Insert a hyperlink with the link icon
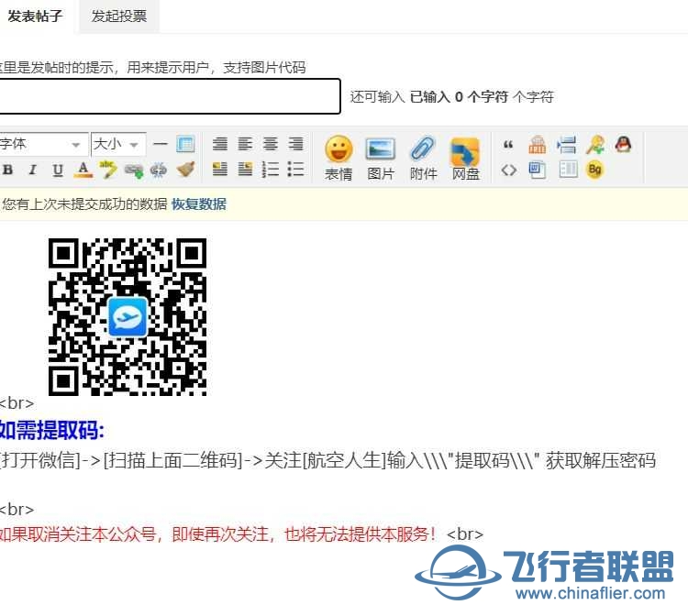This screenshot has width=688, height=616. coord(133,170)
